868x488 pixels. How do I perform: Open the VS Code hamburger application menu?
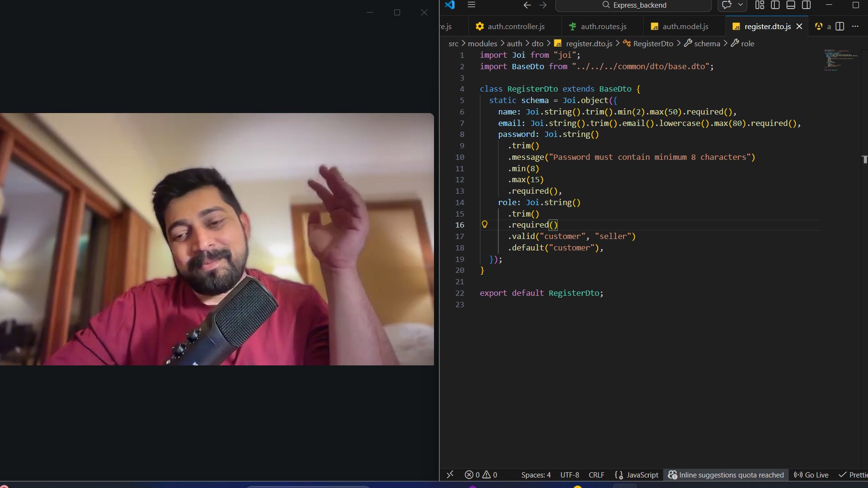pyautogui.click(x=471, y=5)
